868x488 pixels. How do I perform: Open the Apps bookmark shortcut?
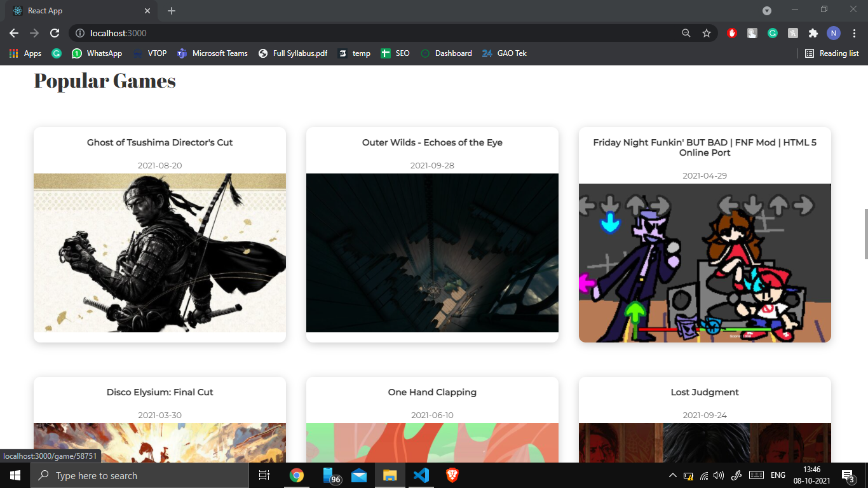(25, 53)
